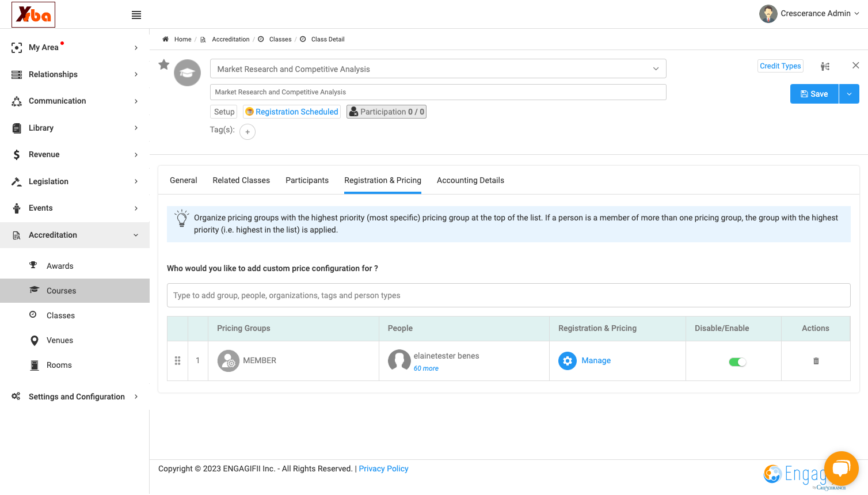This screenshot has height=495, width=868.
Task: Open the Privacy Policy link
Action: pyautogui.click(x=383, y=469)
